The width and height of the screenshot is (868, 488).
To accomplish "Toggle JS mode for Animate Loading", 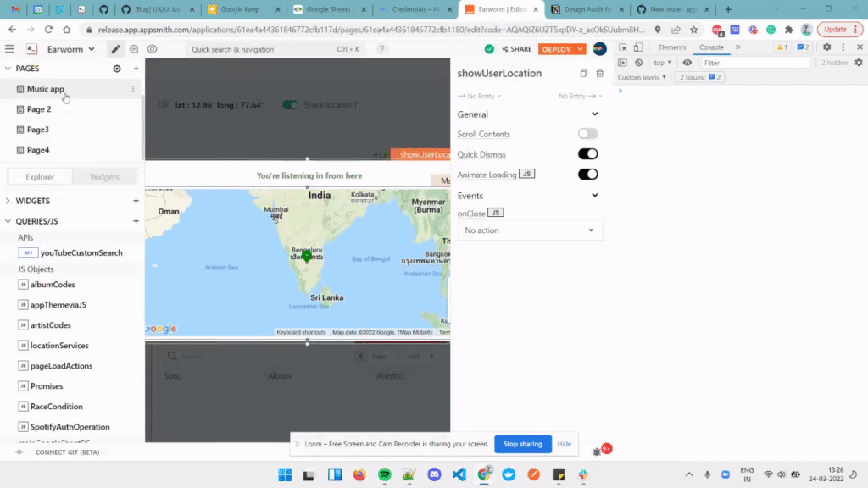I will 526,174.
